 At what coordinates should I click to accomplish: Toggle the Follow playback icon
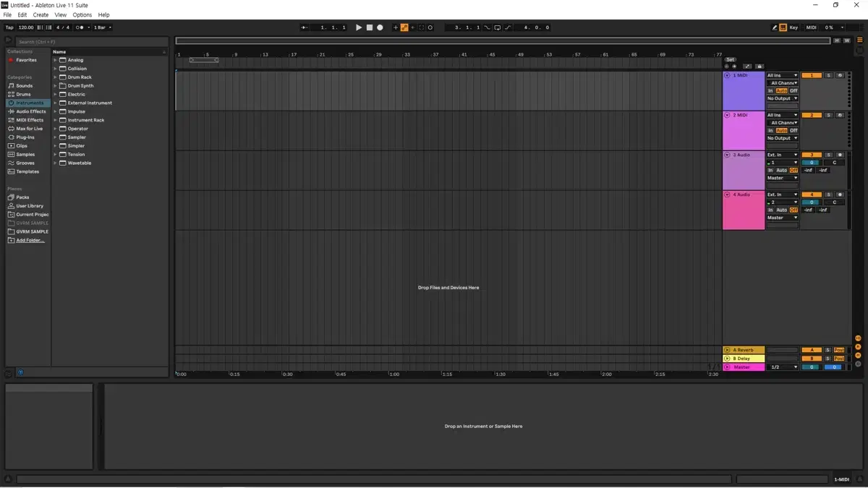click(305, 27)
